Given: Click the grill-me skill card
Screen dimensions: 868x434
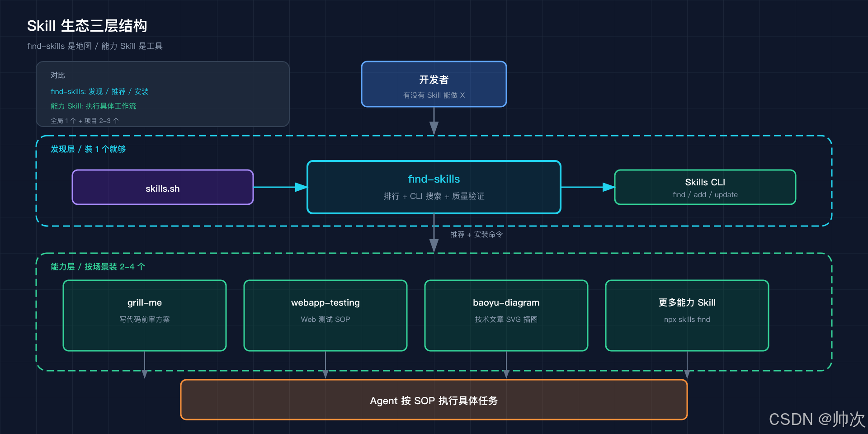Looking at the screenshot, I should pyautogui.click(x=145, y=316).
